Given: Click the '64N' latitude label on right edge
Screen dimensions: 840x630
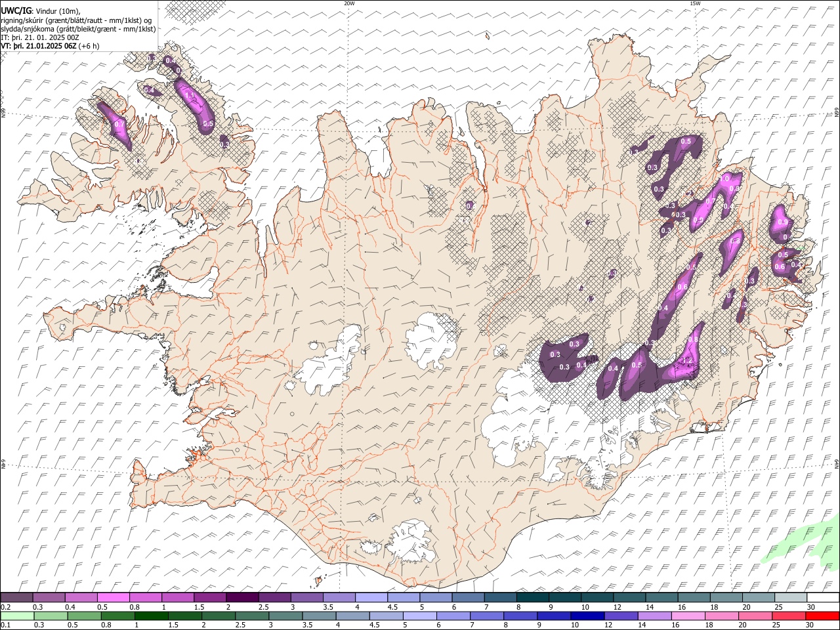Looking at the screenshot, I should click(x=837, y=463).
